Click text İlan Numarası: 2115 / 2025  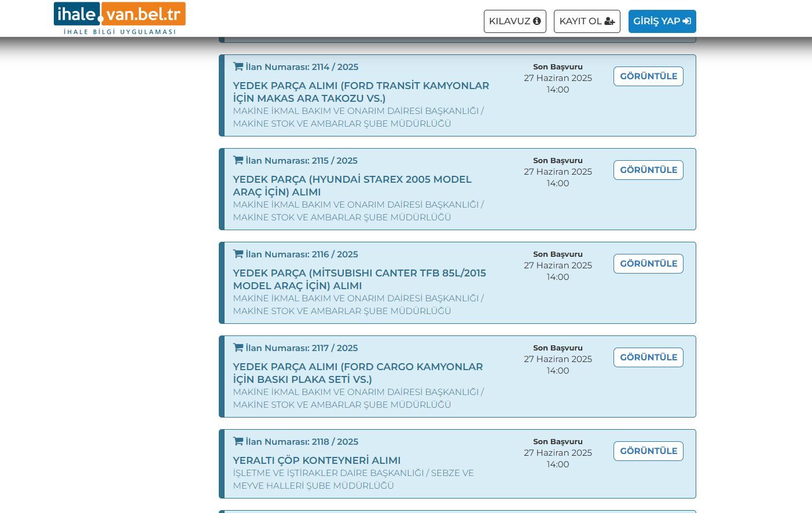point(302,160)
